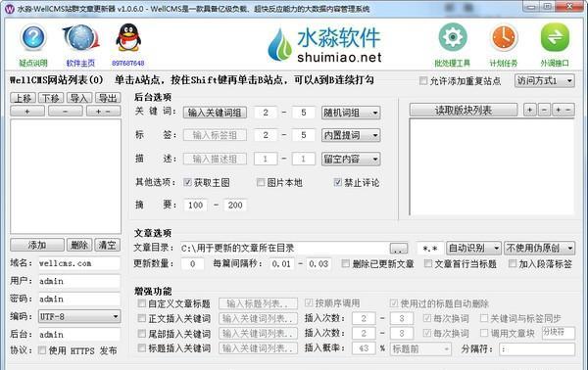Toggle the 禁止评论 checkbox
The height and width of the screenshot is (370, 588).
click(337, 182)
